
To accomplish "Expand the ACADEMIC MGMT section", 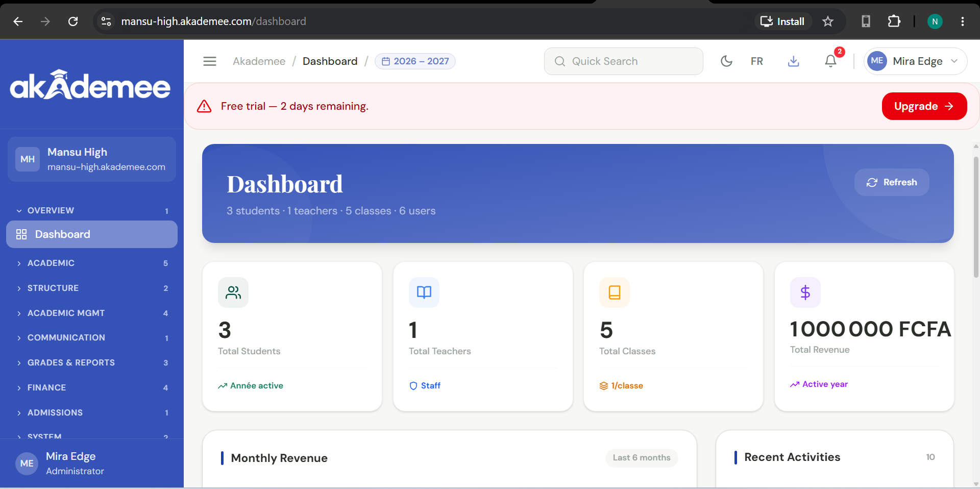I will pos(92,313).
